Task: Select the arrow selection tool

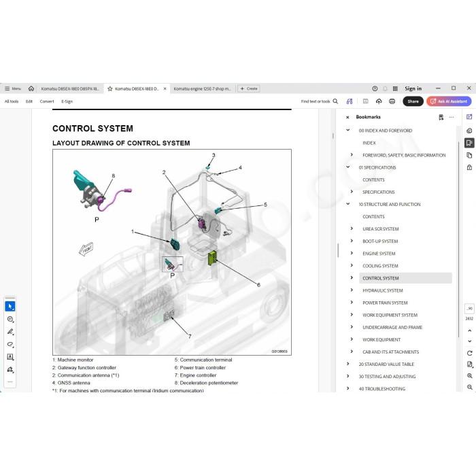Action: point(10,306)
